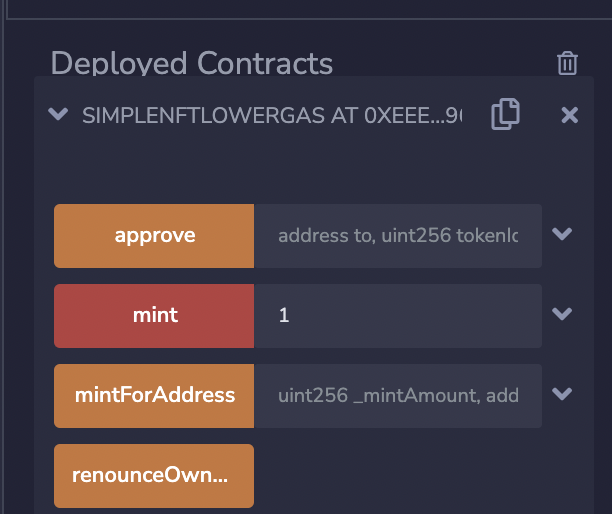Execute the red mint button
The height and width of the screenshot is (514, 612).
click(154, 315)
